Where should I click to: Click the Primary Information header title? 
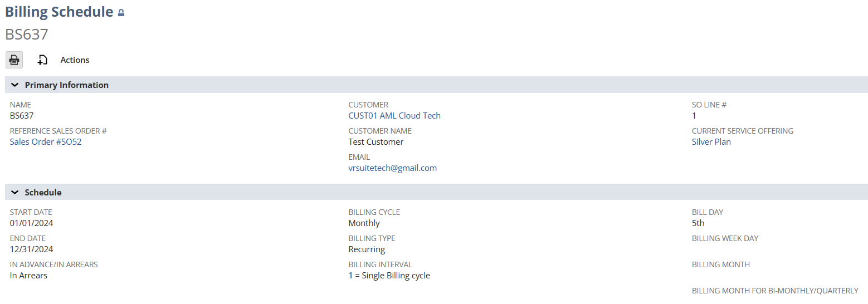tap(67, 85)
